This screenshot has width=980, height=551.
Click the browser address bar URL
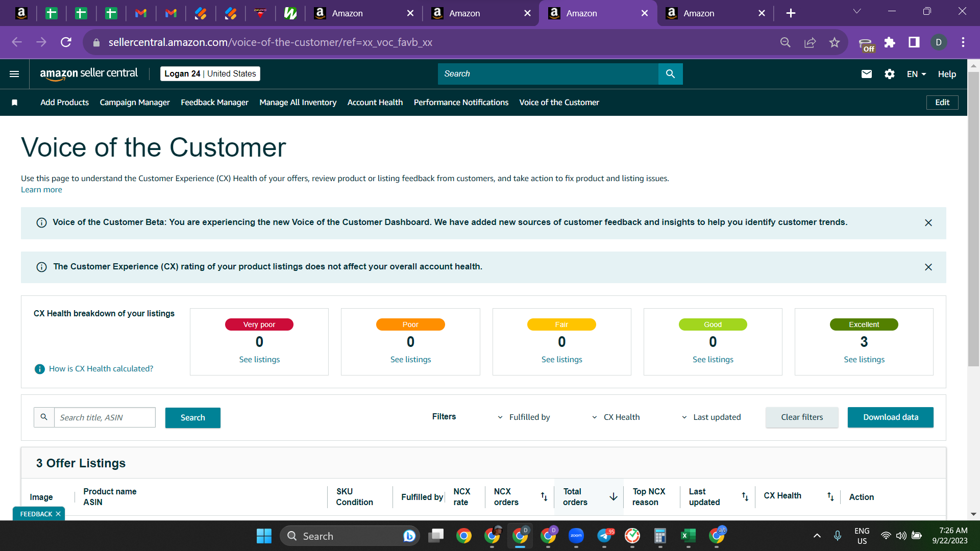[x=271, y=42]
